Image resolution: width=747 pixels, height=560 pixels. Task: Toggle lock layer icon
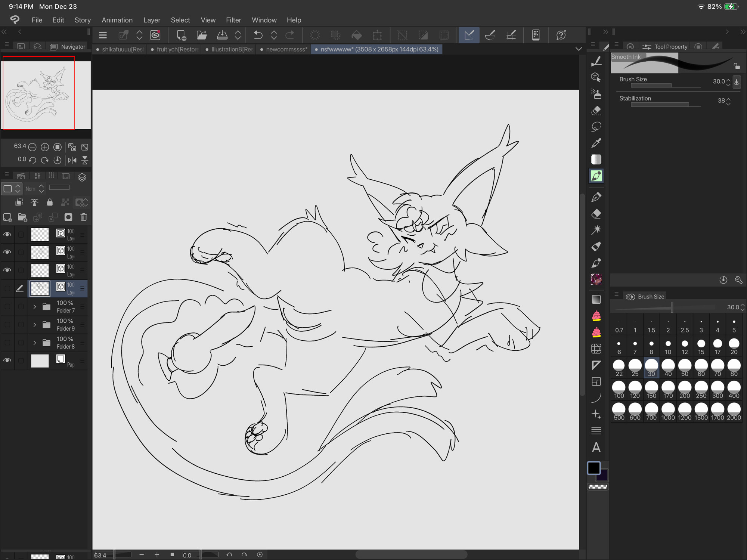50,202
